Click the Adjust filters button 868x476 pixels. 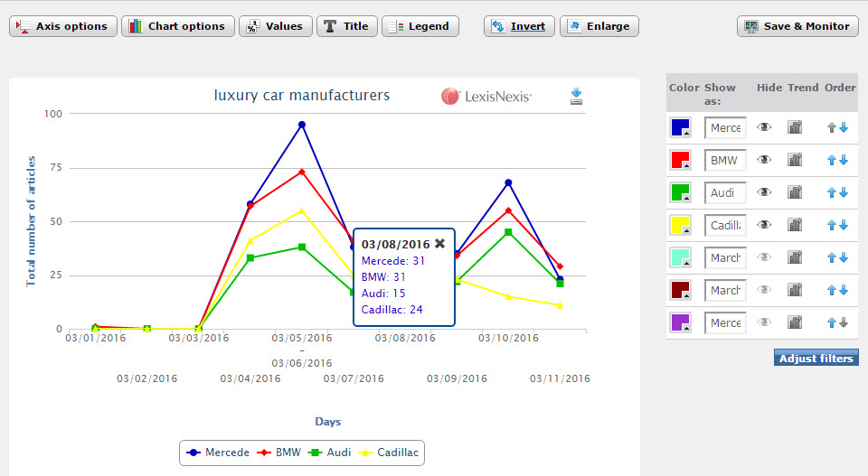pyautogui.click(x=816, y=358)
